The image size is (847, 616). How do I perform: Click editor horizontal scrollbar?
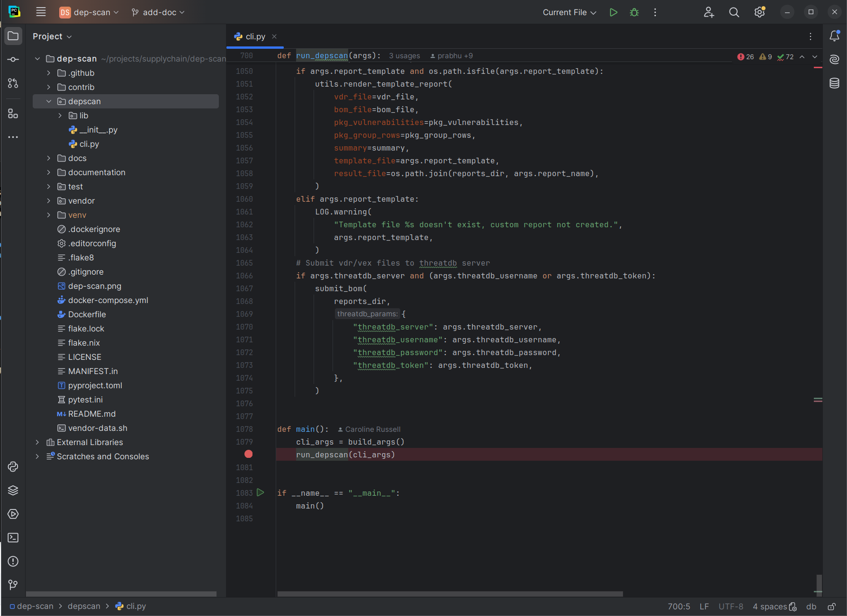click(x=450, y=594)
